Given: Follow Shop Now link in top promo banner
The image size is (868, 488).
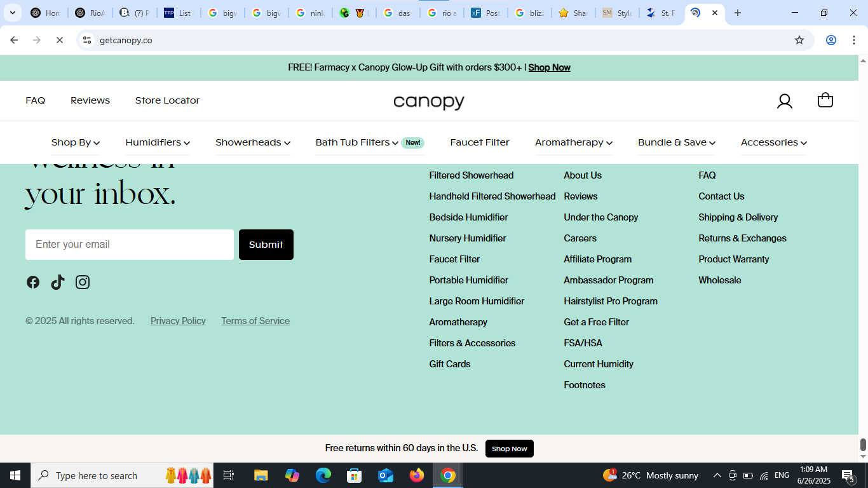Looking at the screenshot, I should click(x=550, y=67).
